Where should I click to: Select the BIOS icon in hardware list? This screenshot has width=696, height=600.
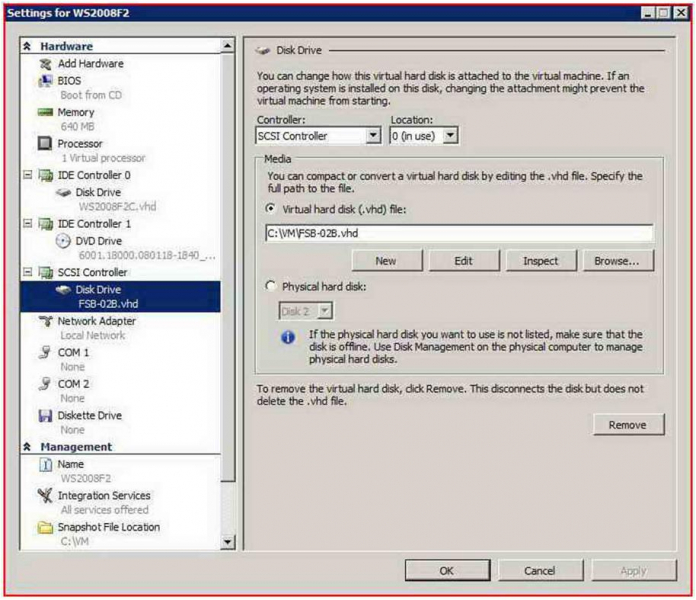(x=45, y=81)
